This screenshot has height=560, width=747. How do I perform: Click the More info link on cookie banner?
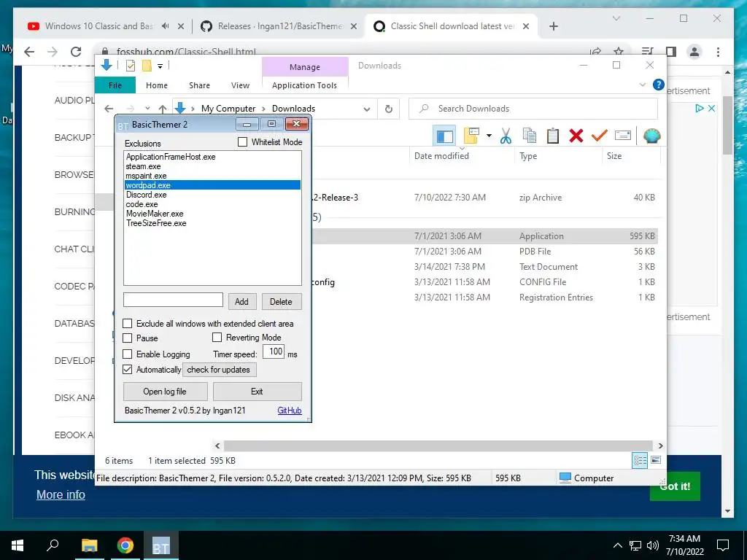(61, 495)
